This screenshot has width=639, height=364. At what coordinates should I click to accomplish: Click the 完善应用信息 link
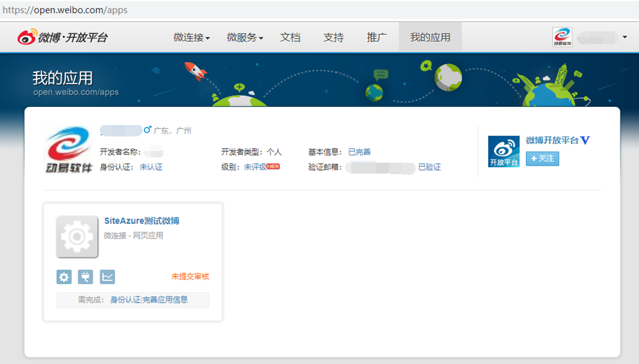coord(166,299)
